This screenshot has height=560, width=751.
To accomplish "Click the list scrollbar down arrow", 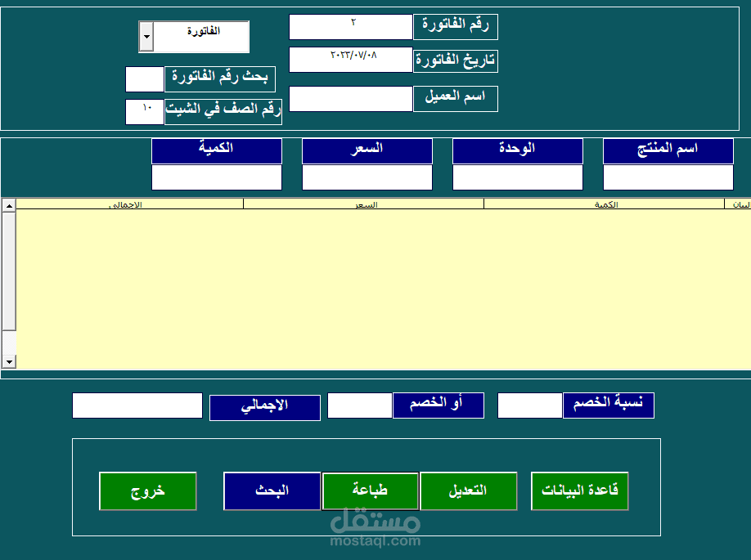I will 9,361.
